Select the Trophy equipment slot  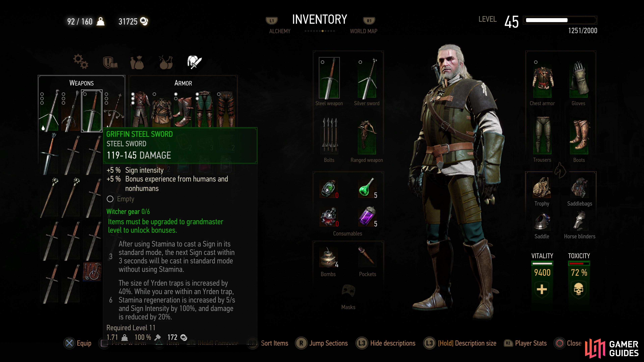point(542,188)
